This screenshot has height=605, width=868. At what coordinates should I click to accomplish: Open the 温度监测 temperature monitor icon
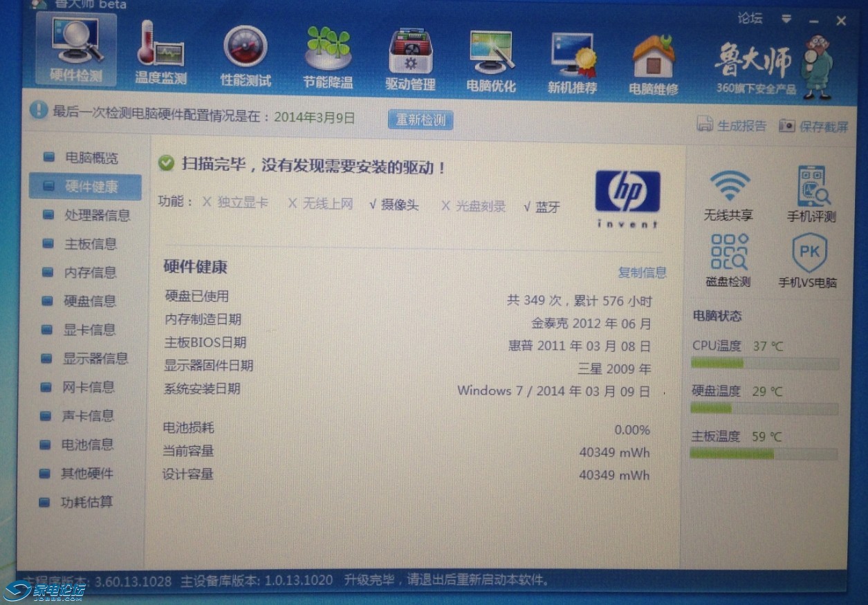click(x=160, y=52)
